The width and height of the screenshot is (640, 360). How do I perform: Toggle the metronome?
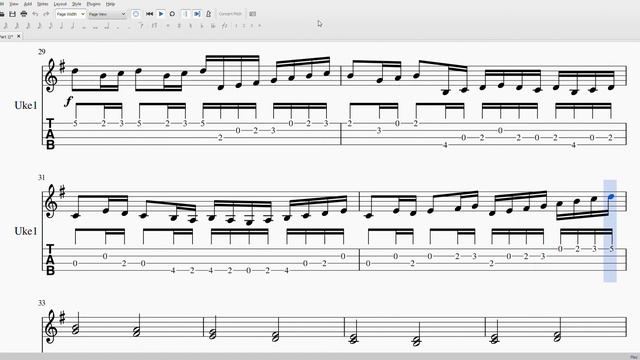coord(208,14)
